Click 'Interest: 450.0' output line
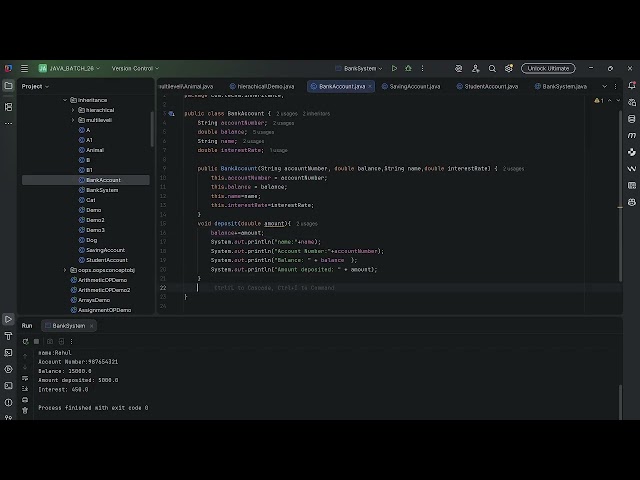Screen dimensions: 640x480 [63, 389]
